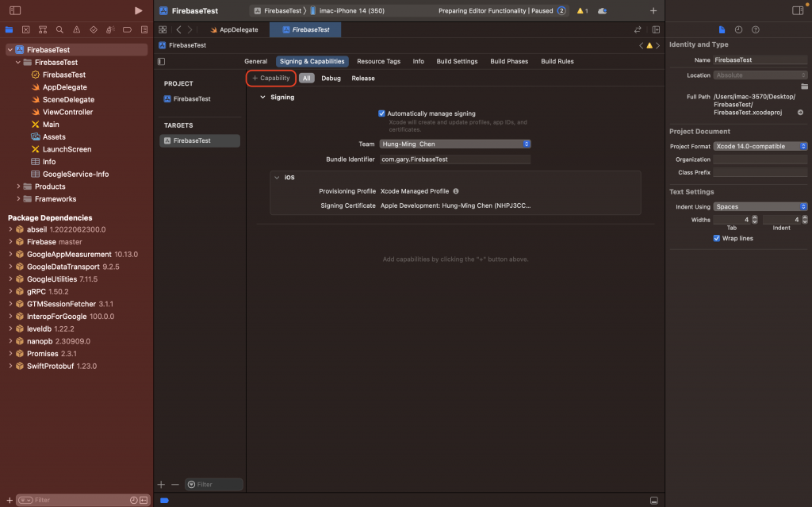Toggle the inspector panel at top right

click(x=798, y=10)
